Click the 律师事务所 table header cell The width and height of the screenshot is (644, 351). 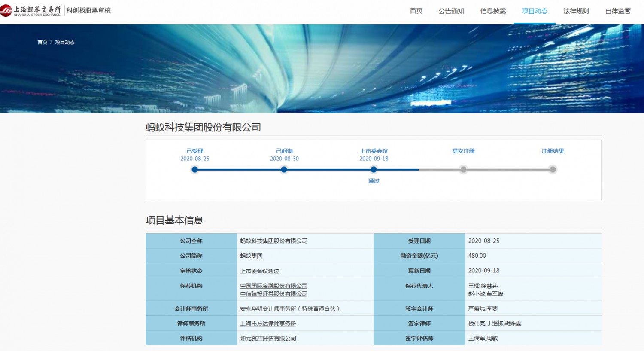(191, 324)
